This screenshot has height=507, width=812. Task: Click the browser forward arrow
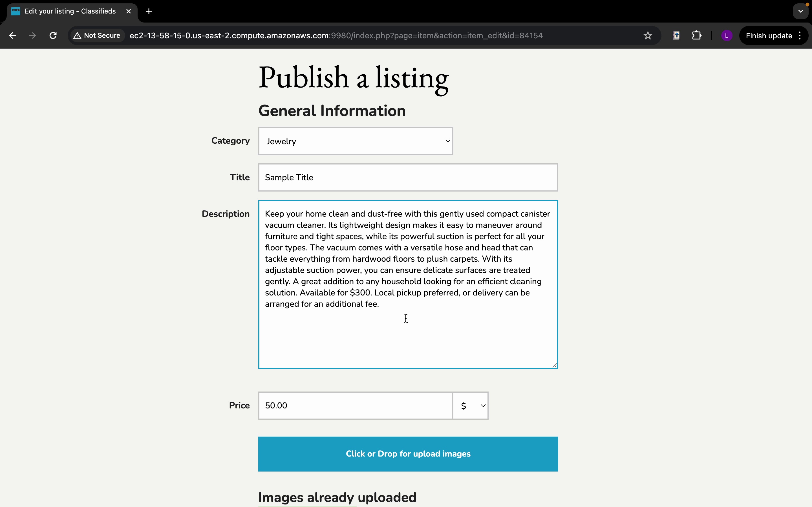[x=32, y=35]
